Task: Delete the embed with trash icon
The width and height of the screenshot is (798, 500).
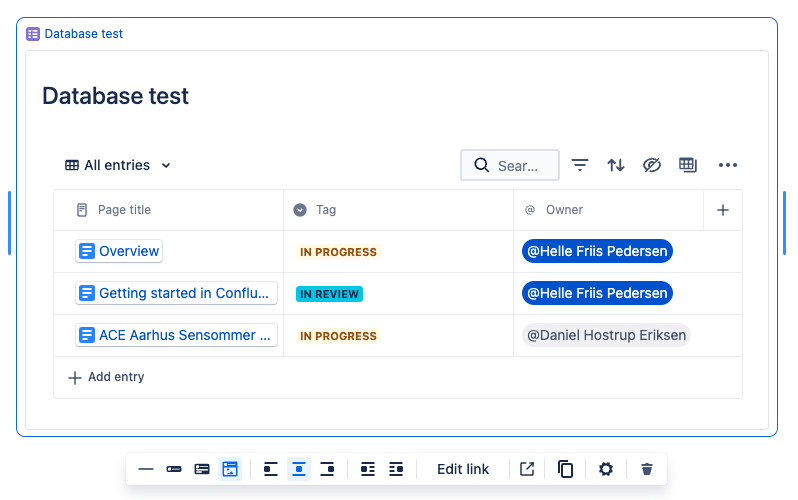Action: pos(647,469)
